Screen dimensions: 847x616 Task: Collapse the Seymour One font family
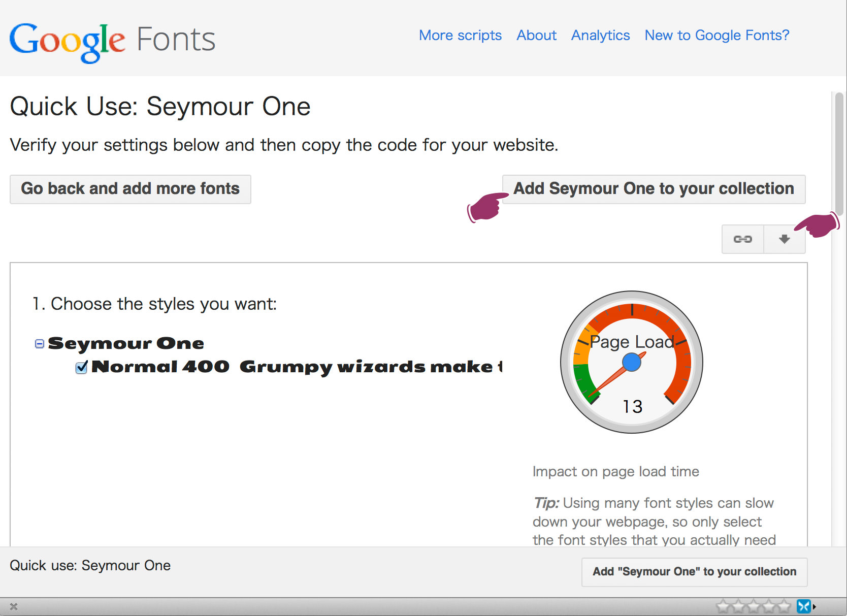[40, 344]
